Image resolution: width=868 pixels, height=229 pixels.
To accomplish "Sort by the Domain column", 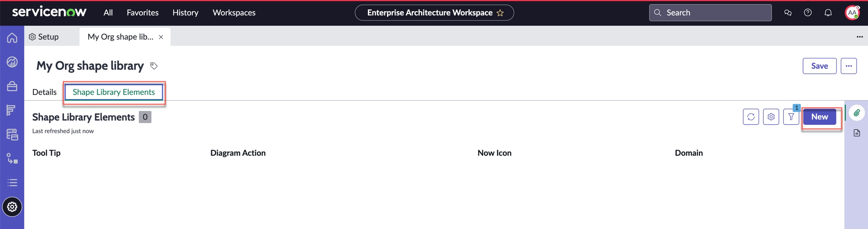I will [689, 153].
